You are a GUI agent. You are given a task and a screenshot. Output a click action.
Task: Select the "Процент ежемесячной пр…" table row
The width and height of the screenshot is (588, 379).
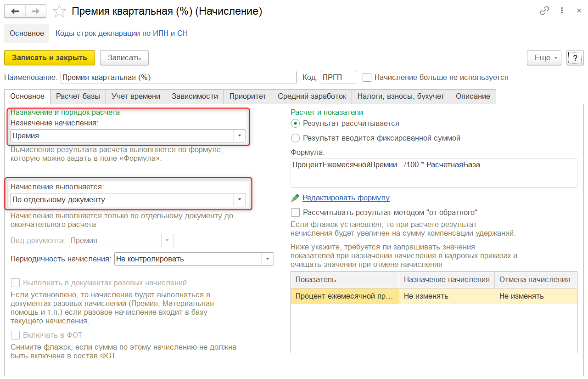pyautogui.click(x=344, y=296)
